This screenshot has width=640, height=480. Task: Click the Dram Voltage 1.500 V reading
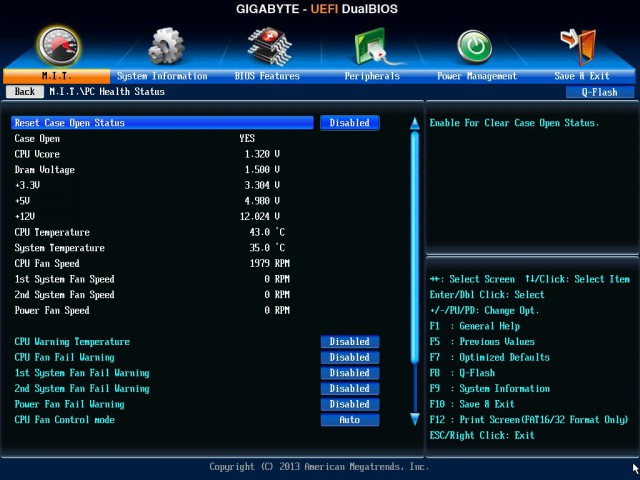tap(262, 169)
